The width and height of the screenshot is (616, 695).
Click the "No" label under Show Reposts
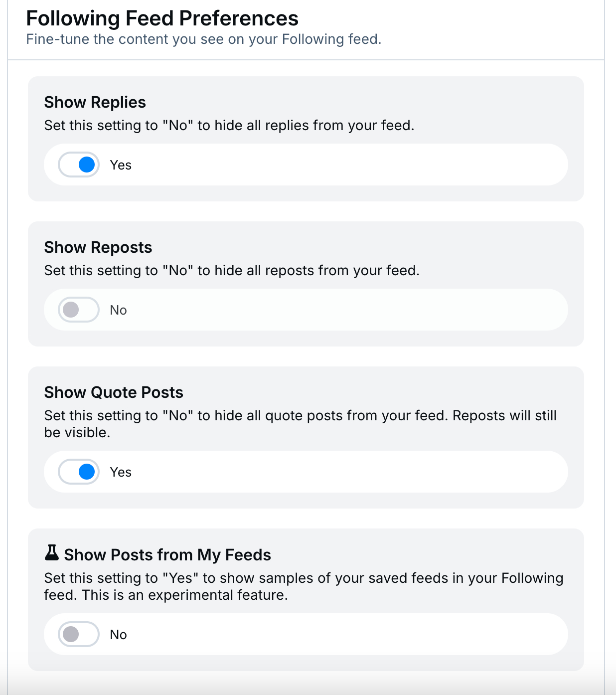(x=119, y=310)
